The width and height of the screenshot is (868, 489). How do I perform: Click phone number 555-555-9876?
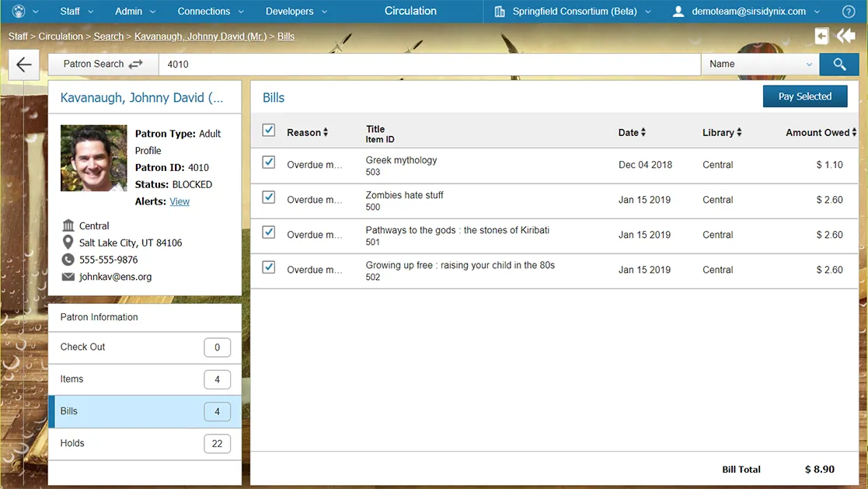click(109, 260)
